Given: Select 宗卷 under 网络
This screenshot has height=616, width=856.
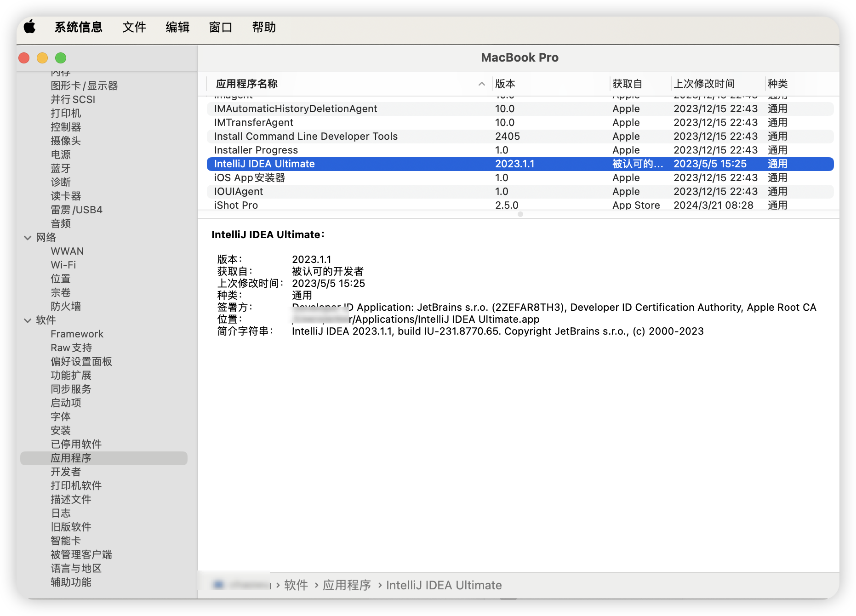Looking at the screenshot, I should [x=61, y=293].
